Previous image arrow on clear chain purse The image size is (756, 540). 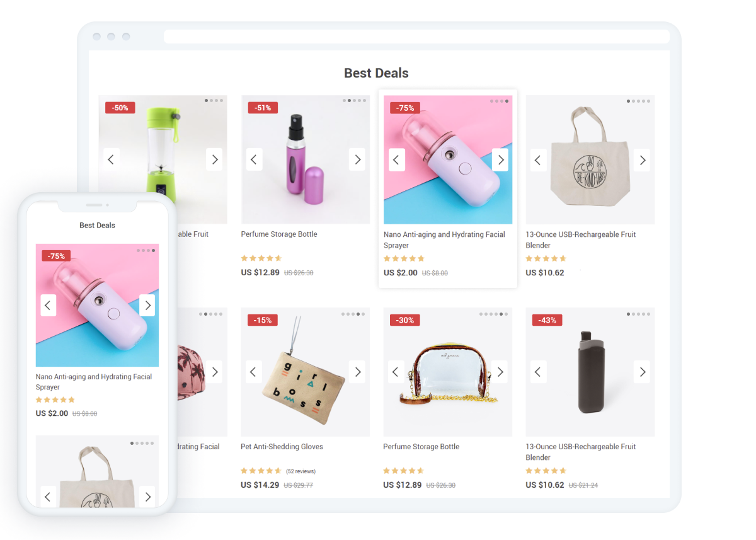(x=396, y=372)
